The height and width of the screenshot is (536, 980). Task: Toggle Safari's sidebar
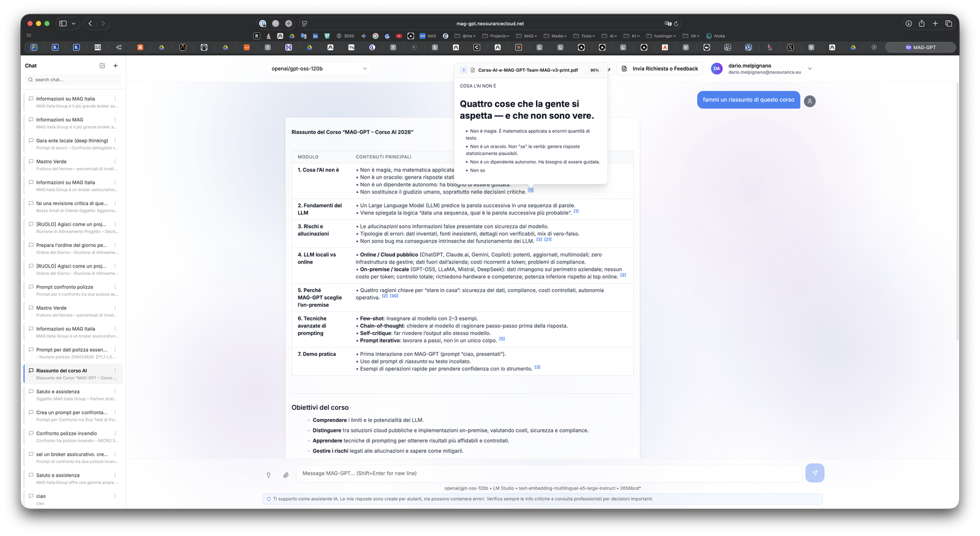click(x=62, y=23)
